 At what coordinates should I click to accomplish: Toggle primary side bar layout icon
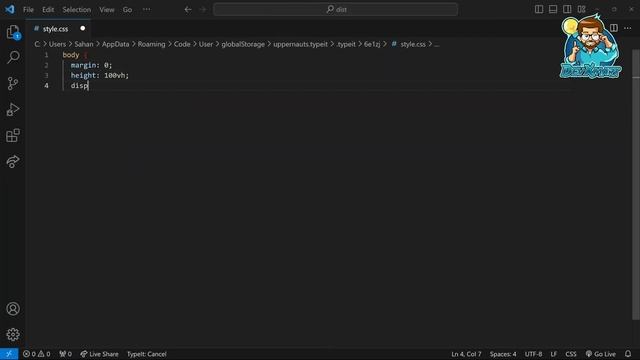click(539, 9)
